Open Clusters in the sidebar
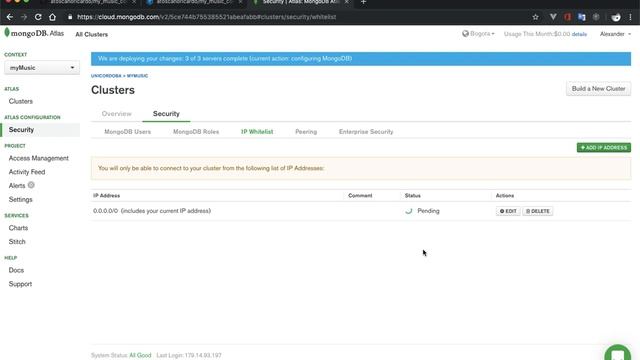 pos(21,101)
